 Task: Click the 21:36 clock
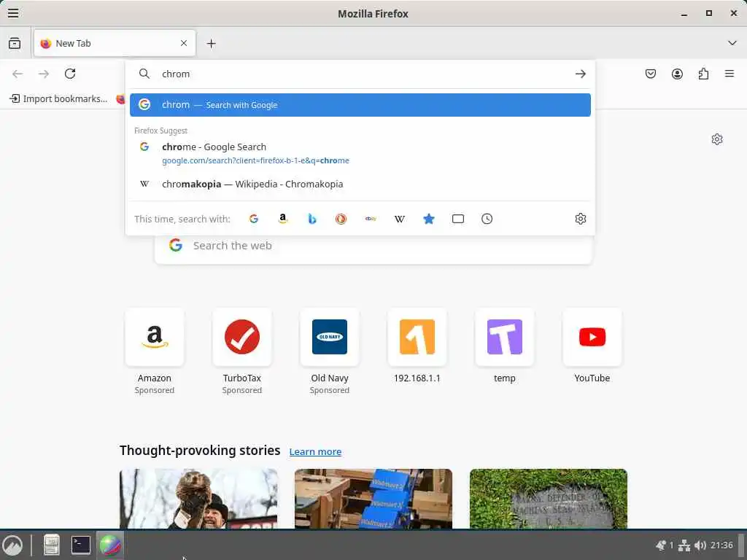(x=721, y=545)
